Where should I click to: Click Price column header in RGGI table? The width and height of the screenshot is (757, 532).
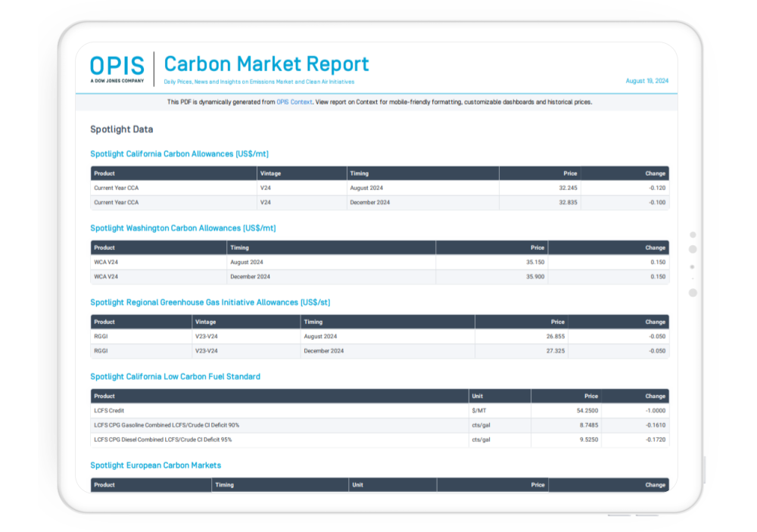point(557,322)
